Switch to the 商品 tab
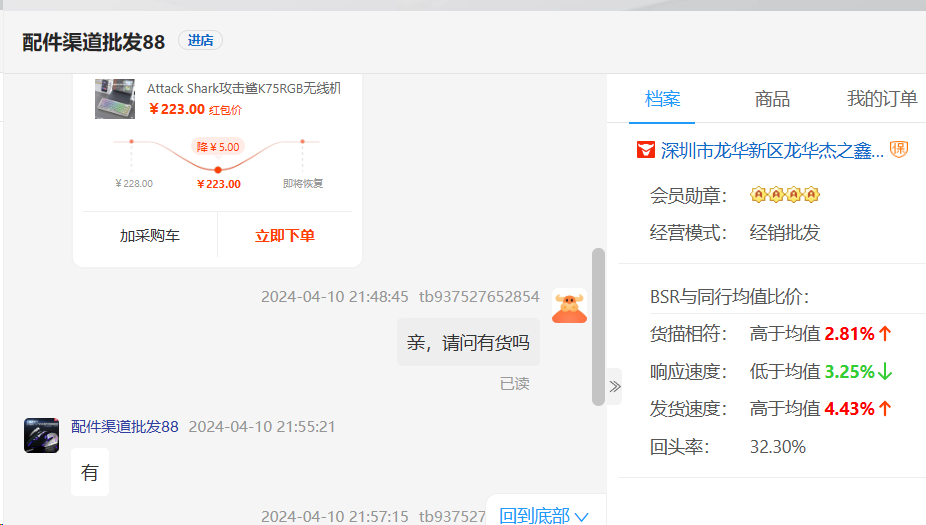926x525 pixels. pos(772,99)
